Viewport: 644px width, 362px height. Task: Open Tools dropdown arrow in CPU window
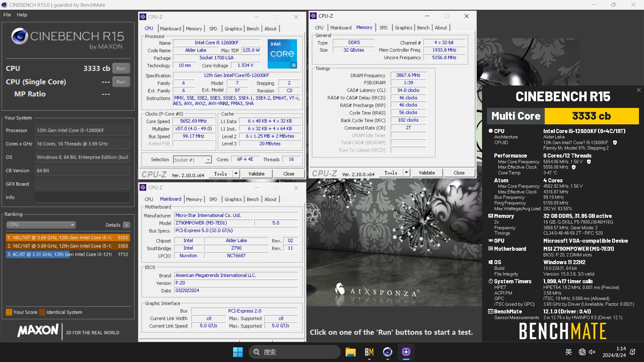click(236, 174)
